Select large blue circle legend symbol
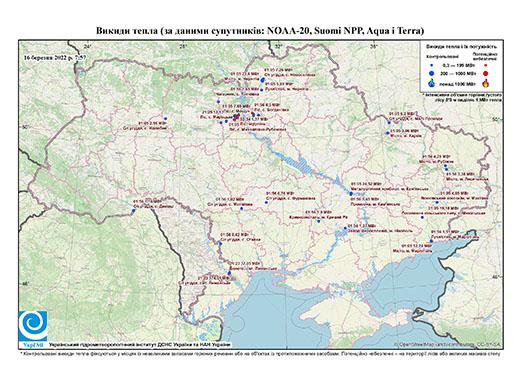Screen dimensions: 520x368 click(432, 73)
